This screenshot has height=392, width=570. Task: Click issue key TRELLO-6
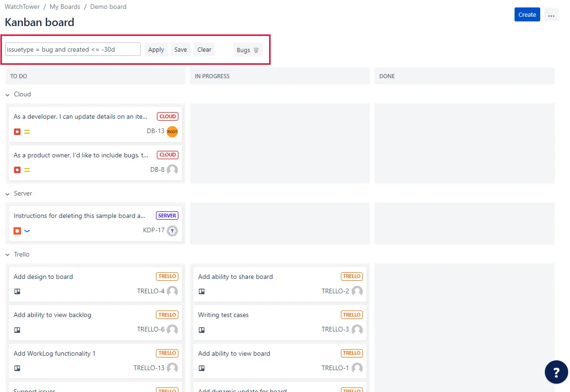[x=151, y=330]
